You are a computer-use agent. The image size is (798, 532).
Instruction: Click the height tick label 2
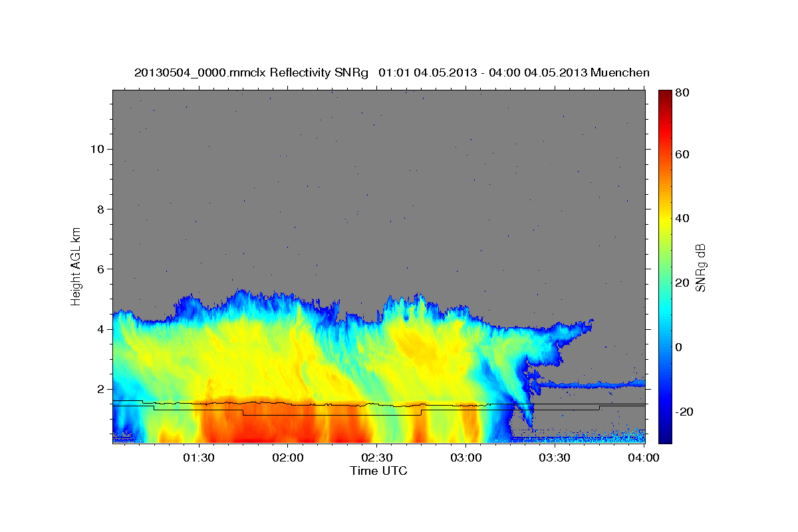[100, 389]
